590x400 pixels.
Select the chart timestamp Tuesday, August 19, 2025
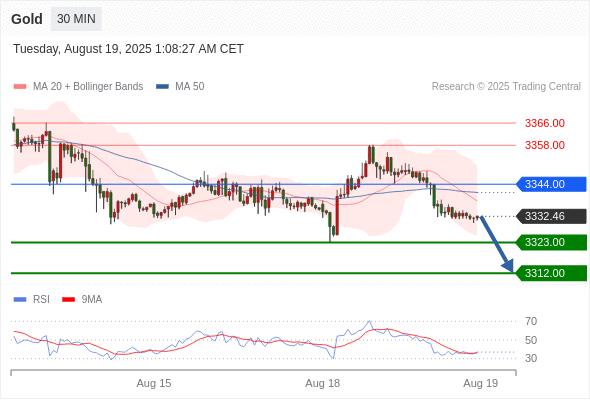coord(128,49)
